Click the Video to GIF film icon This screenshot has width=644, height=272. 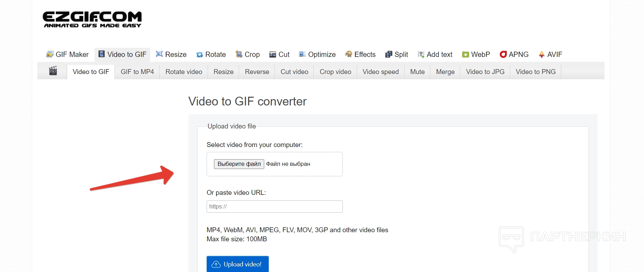[102, 54]
